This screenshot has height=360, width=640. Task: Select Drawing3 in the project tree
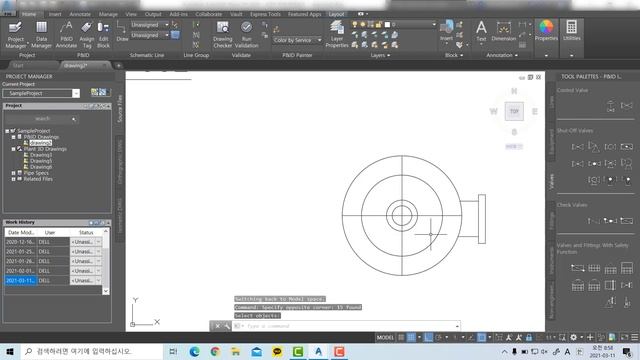click(41, 155)
